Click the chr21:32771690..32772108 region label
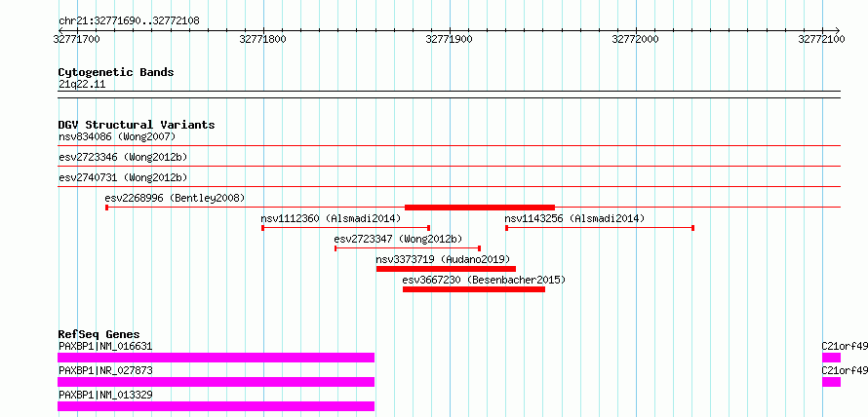This screenshot has width=868, height=417. pos(129,21)
